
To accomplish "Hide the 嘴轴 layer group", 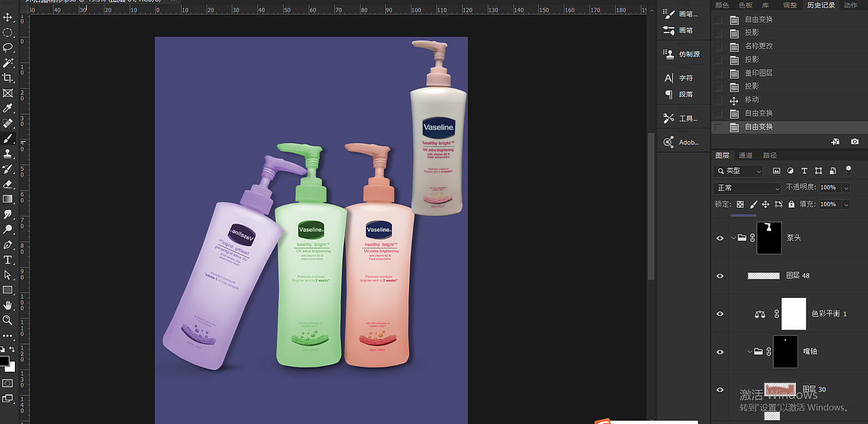I will coord(720,351).
